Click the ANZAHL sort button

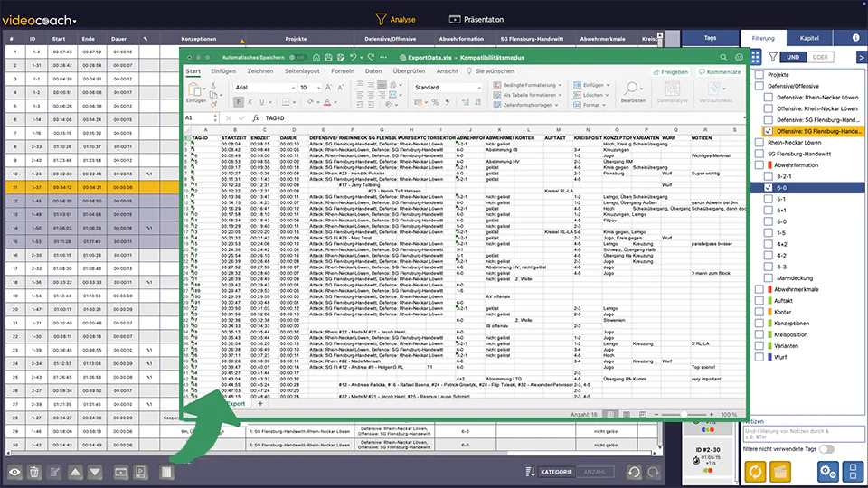595,472
